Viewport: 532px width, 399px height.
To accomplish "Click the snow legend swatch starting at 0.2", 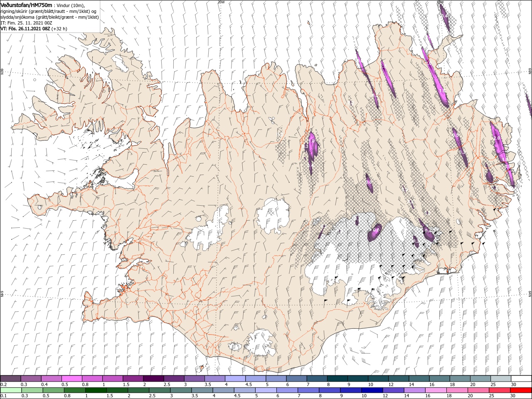I will point(10,379).
